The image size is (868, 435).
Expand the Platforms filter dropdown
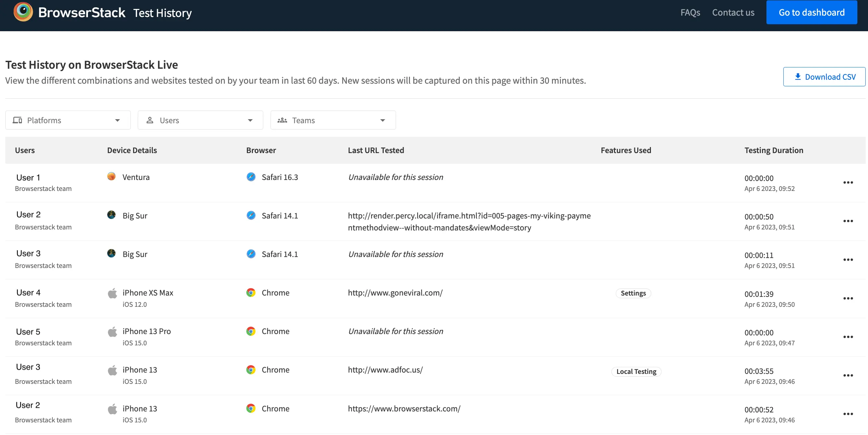pyautogui.click(x=68, y=120)
